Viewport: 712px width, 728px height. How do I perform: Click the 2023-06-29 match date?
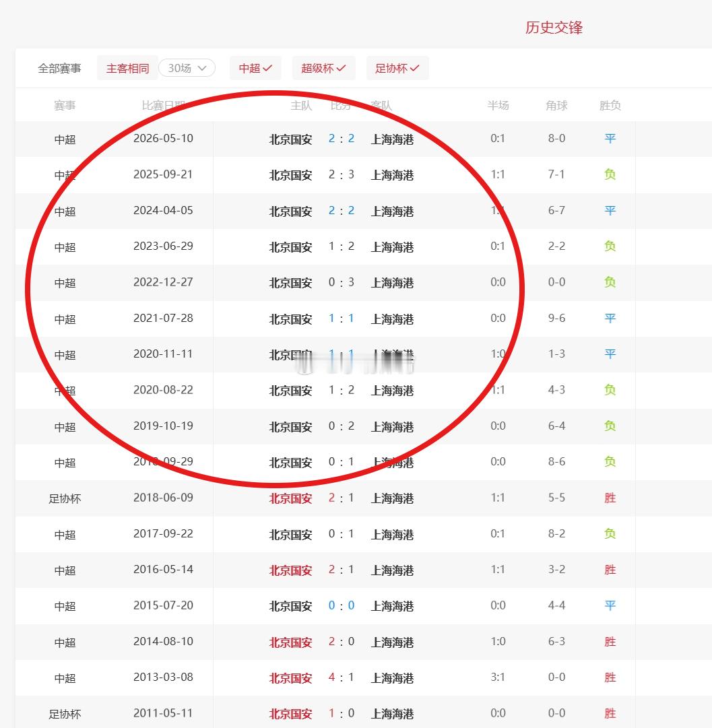coord(163,246)
